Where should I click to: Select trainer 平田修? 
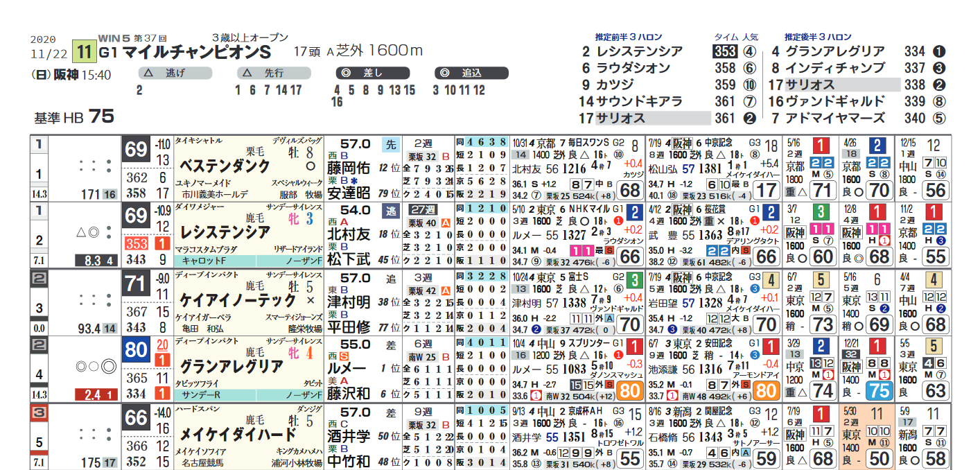pos(349,327)
